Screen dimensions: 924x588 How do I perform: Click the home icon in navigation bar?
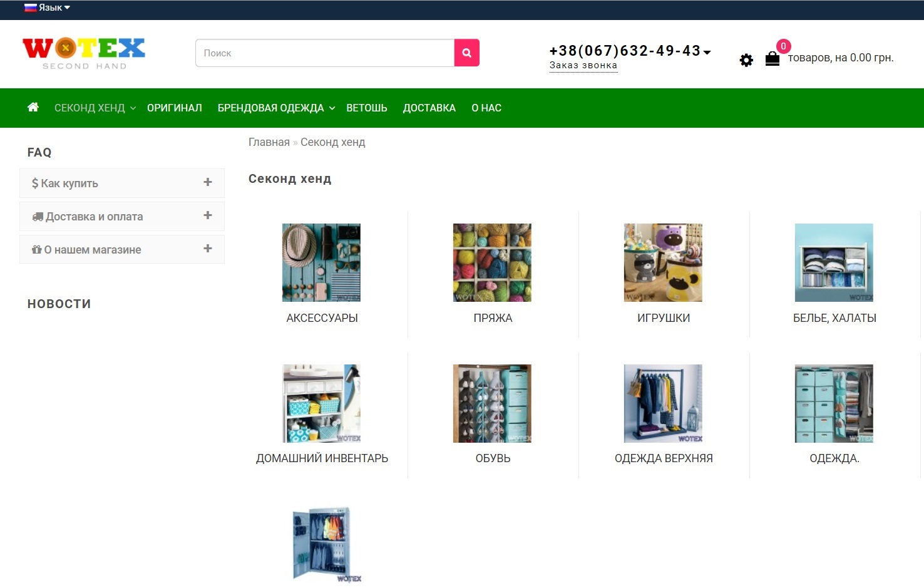(33, 107)
